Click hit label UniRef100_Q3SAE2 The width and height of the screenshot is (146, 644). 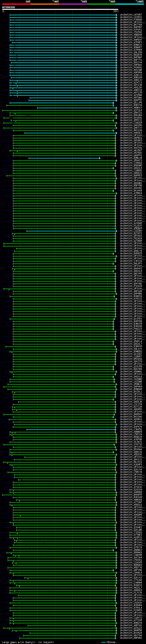click(x=131, y=527)
